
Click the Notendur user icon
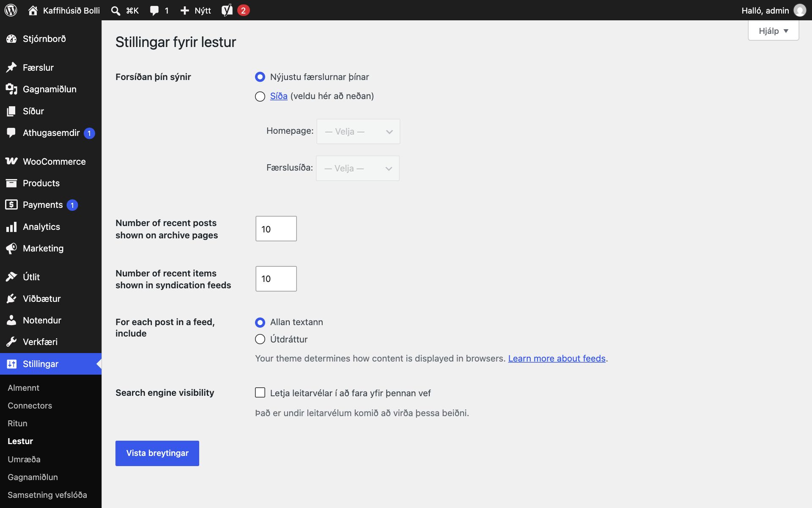11,320
